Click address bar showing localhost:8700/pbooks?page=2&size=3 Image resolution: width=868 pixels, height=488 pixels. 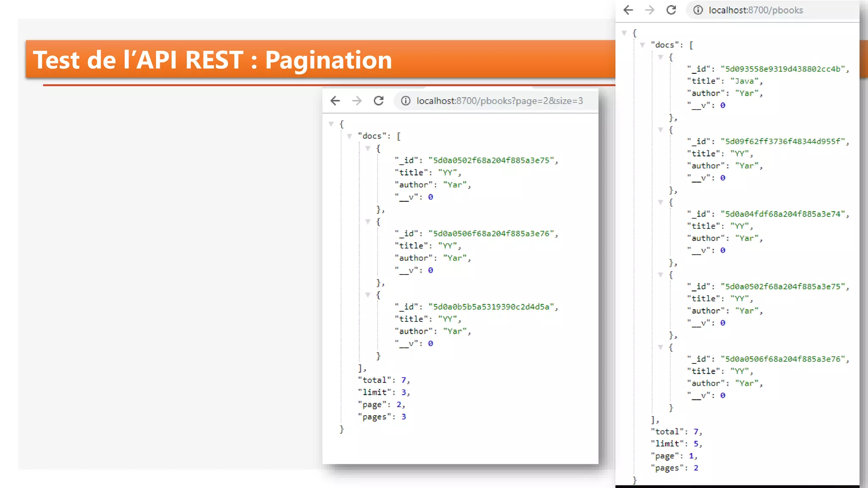tap(496, 101)
